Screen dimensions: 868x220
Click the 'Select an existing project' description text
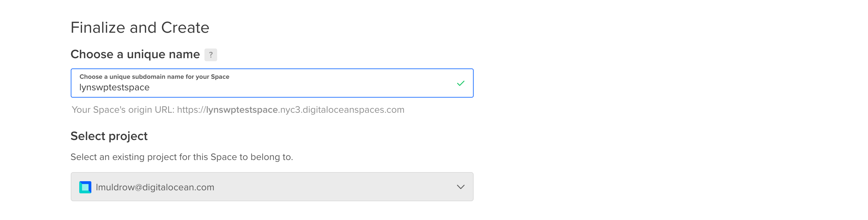(182, 157)
